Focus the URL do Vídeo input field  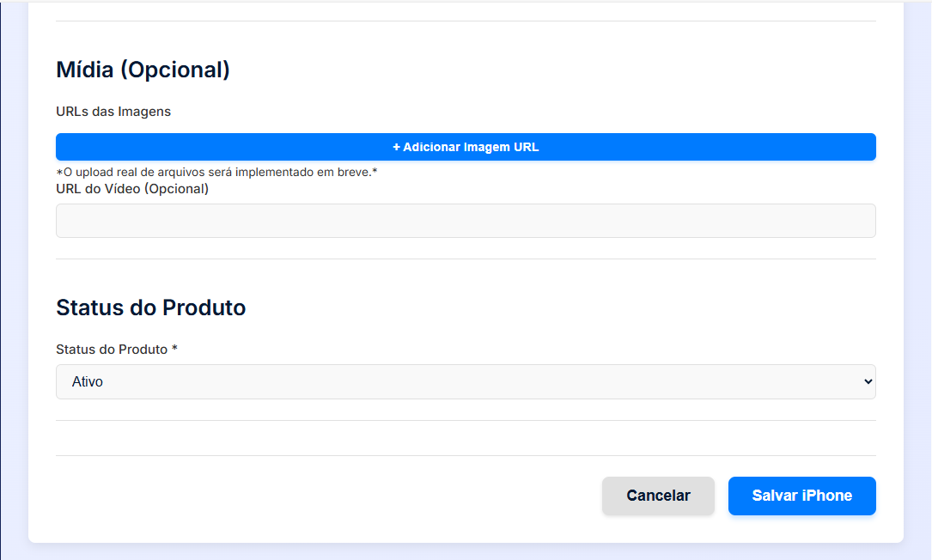pyautogui.click(x=466, y=221)
